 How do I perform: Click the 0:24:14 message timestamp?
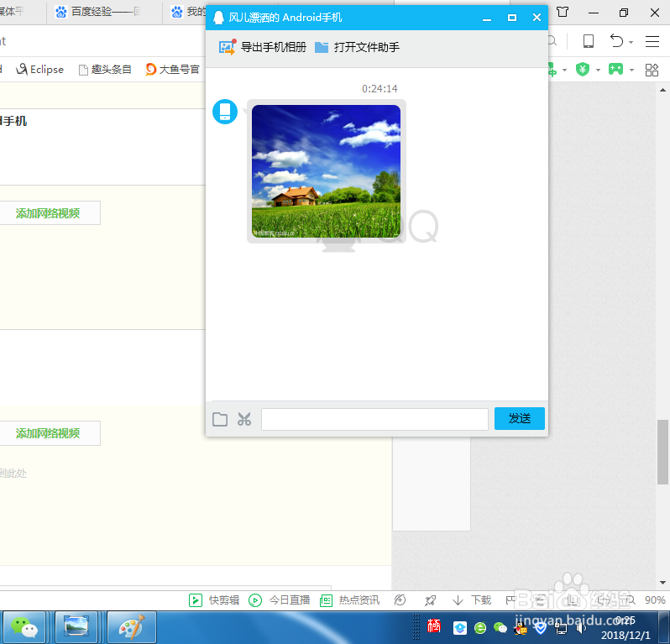click(379, 89)
